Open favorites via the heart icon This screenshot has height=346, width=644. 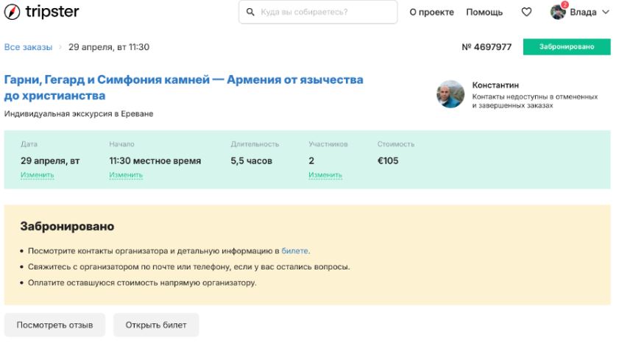[526, 12]
